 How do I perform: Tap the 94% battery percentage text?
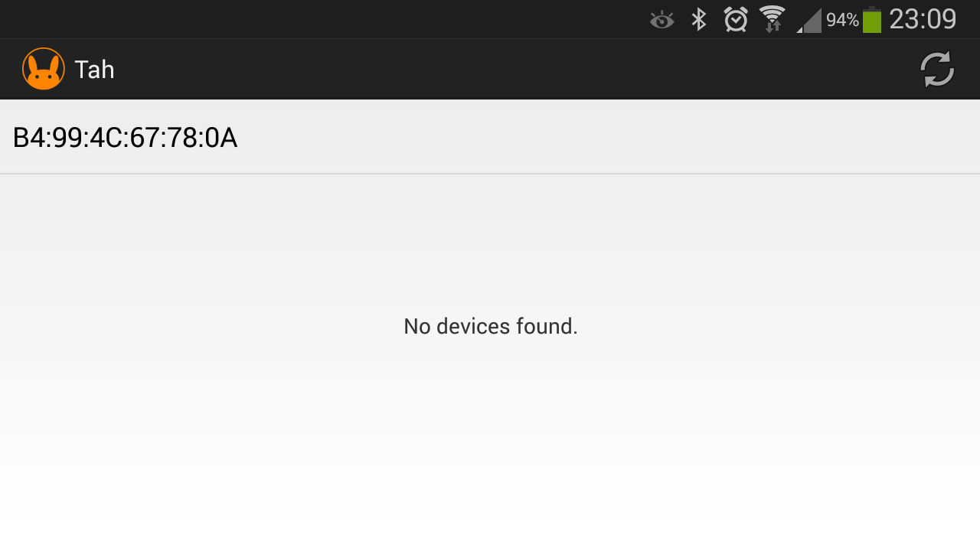tap(842, 21)
